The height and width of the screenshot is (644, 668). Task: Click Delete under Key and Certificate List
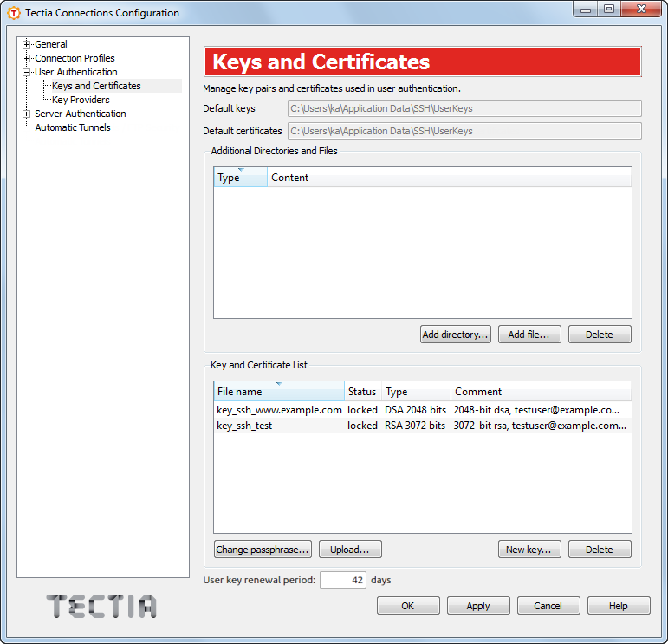point(600,550)
